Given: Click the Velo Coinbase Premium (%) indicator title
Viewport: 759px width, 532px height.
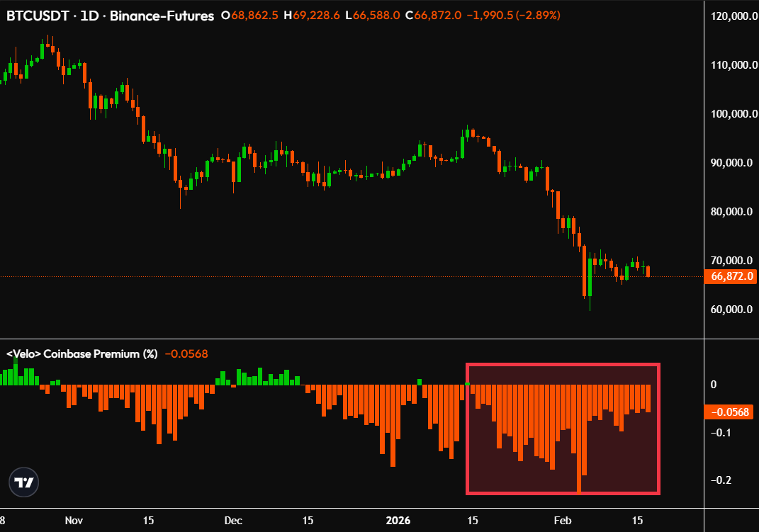Looking at the screenshot, I should (x=81, y=354).
